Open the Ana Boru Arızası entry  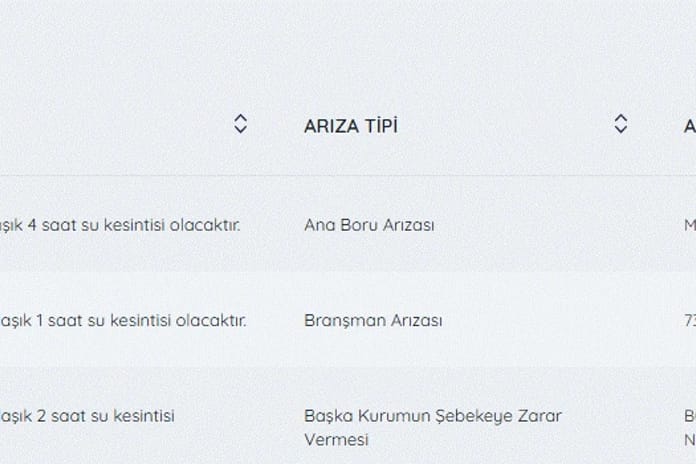369,225
